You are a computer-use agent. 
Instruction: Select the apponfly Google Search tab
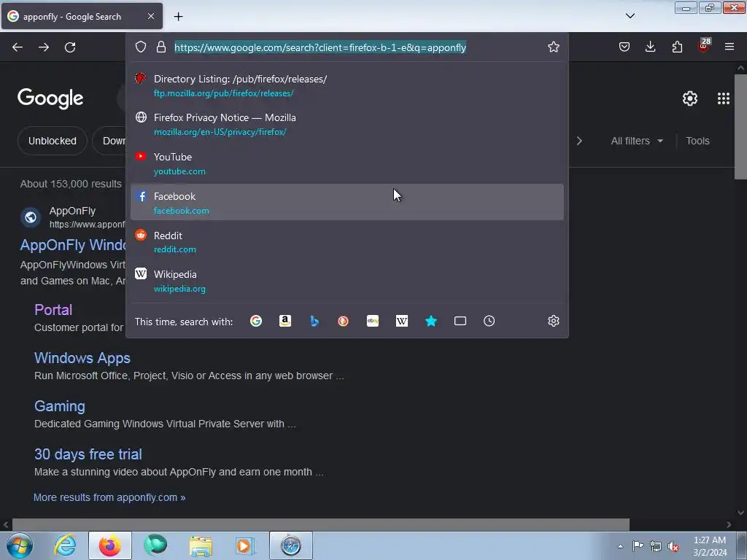pos(82,16)
